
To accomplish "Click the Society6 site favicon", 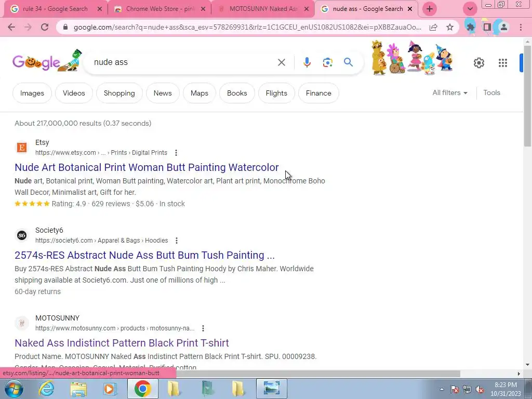I will (x=22, y=235).
